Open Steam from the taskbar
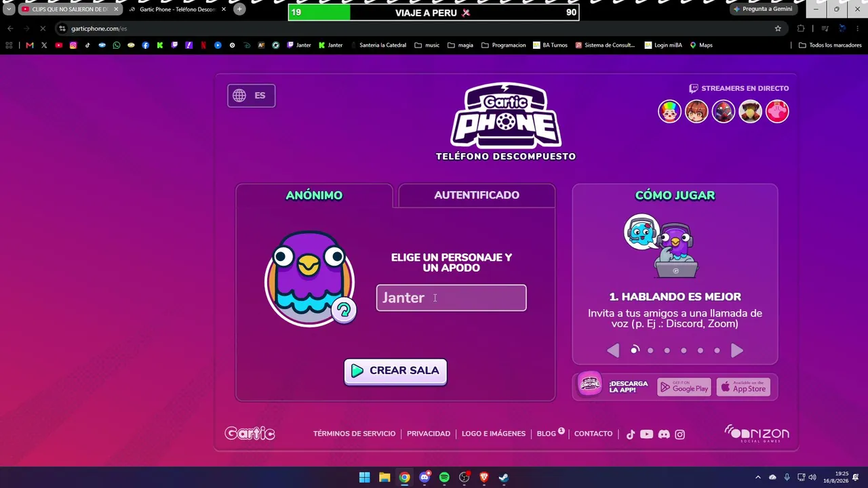 coord(504,477)
